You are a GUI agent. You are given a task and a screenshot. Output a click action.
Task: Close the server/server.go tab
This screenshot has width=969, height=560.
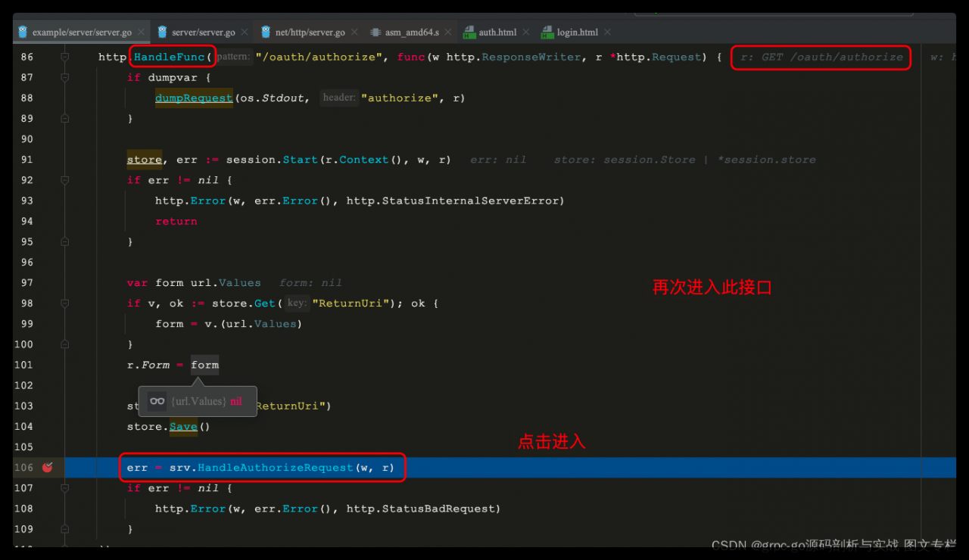click(x=245, y=33)
